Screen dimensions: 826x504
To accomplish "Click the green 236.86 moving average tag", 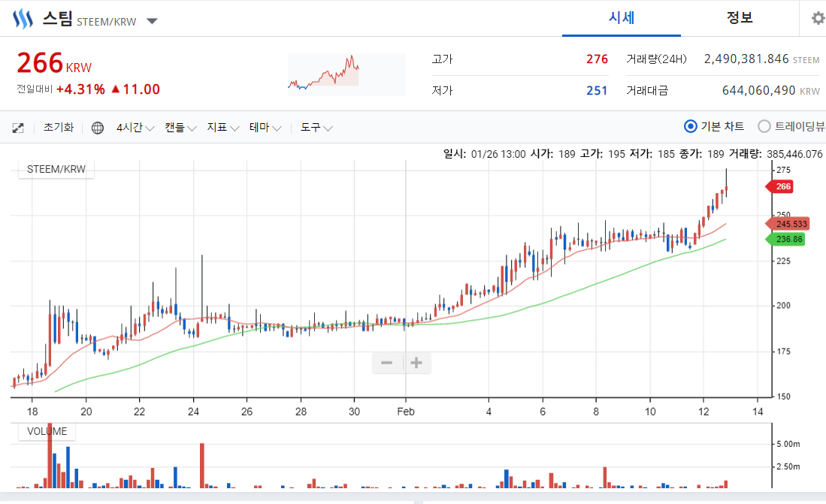I will click(785, 239).
